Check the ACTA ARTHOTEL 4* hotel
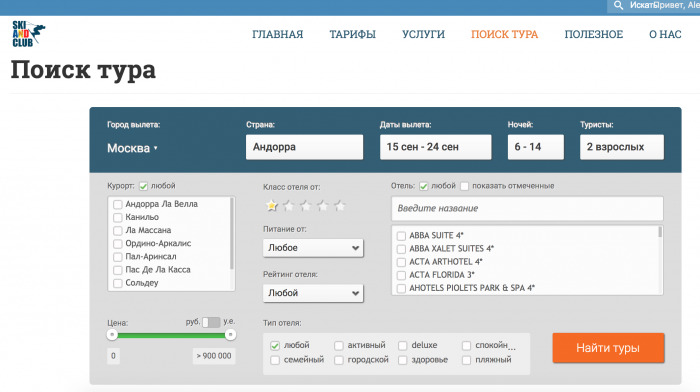Screen dimensions: 700x392 tap(401, 262)
